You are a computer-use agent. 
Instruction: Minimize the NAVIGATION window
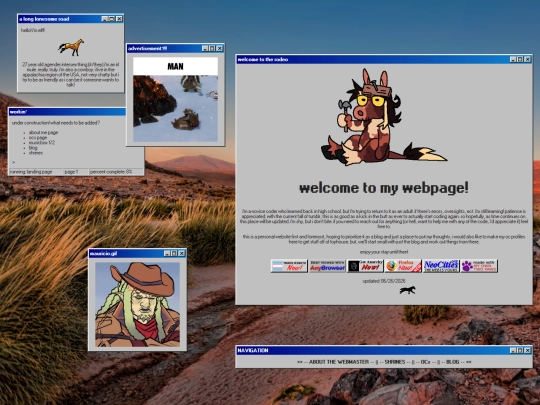click(513, 351)
